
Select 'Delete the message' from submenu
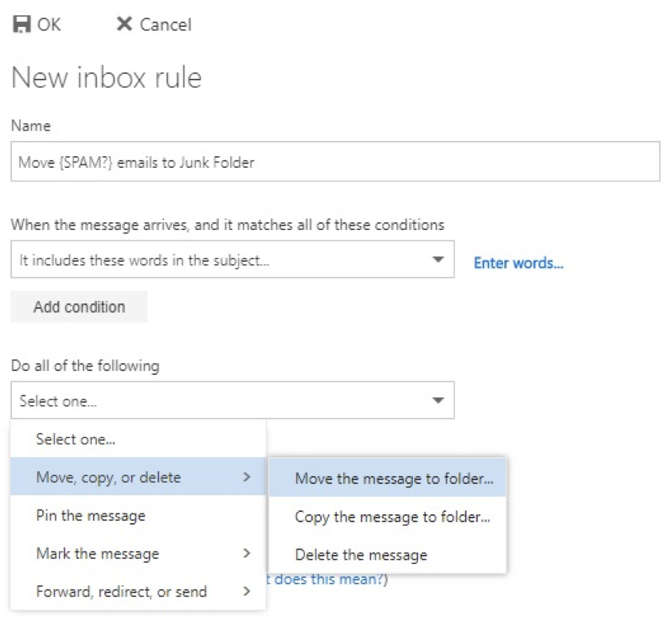[x=361, y=555]
